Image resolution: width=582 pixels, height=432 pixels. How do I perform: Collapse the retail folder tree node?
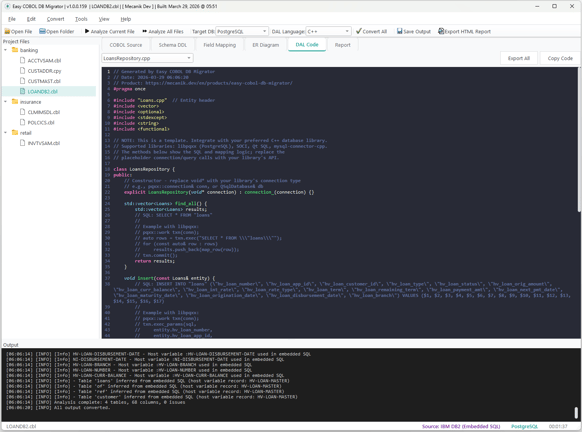[x=6, y=132]
